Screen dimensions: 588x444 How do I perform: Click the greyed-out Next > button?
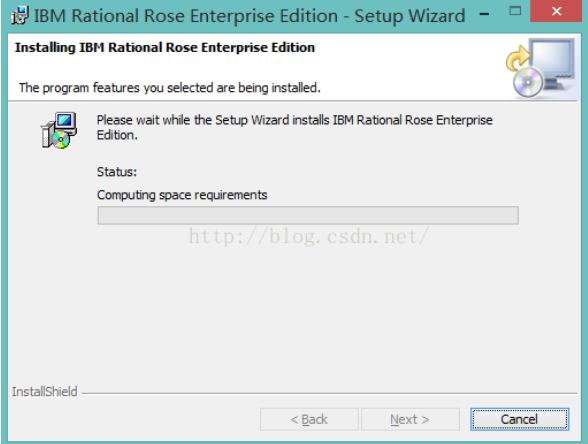pos(410,419)
